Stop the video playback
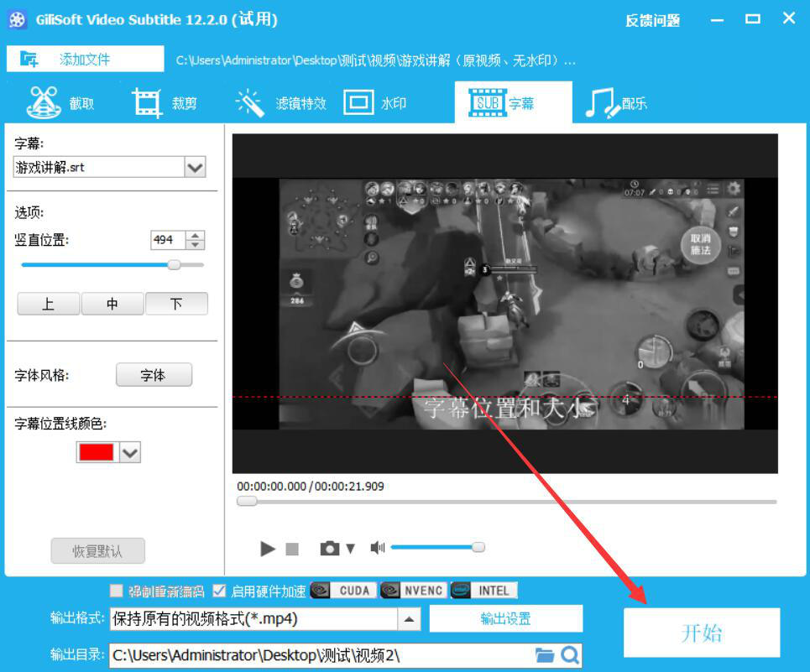The width and height of the screenshot is (810, 672). (292, 549)
